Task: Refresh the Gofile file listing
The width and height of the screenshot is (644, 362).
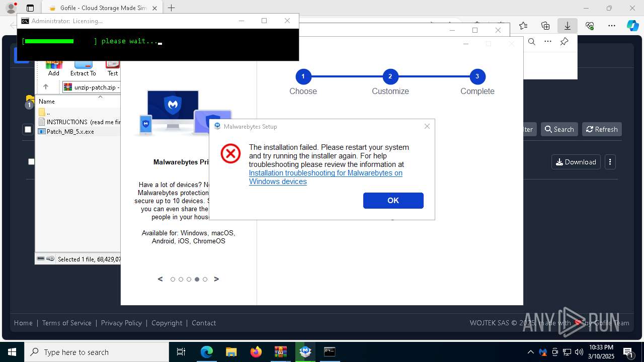Action: pos(602,129)
